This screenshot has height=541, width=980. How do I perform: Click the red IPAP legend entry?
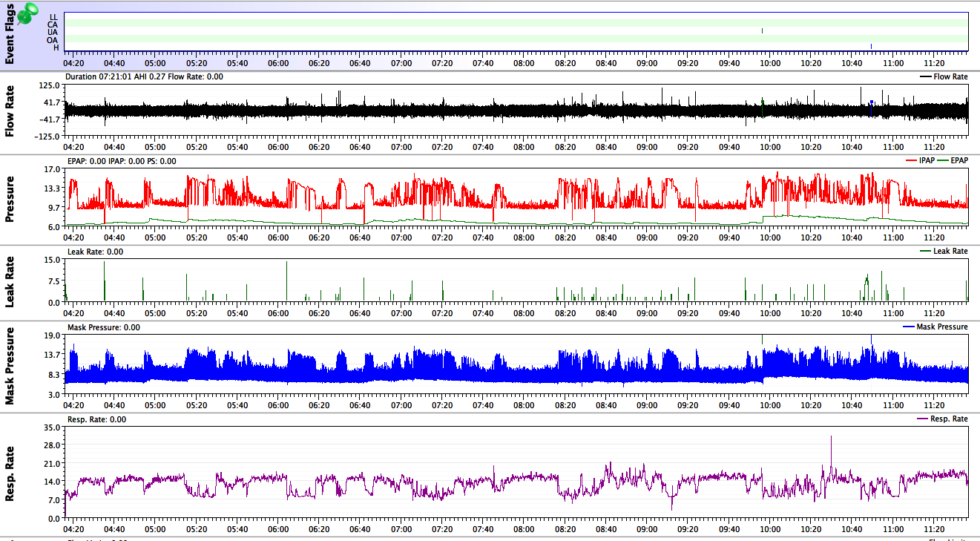tap(918, 161)
